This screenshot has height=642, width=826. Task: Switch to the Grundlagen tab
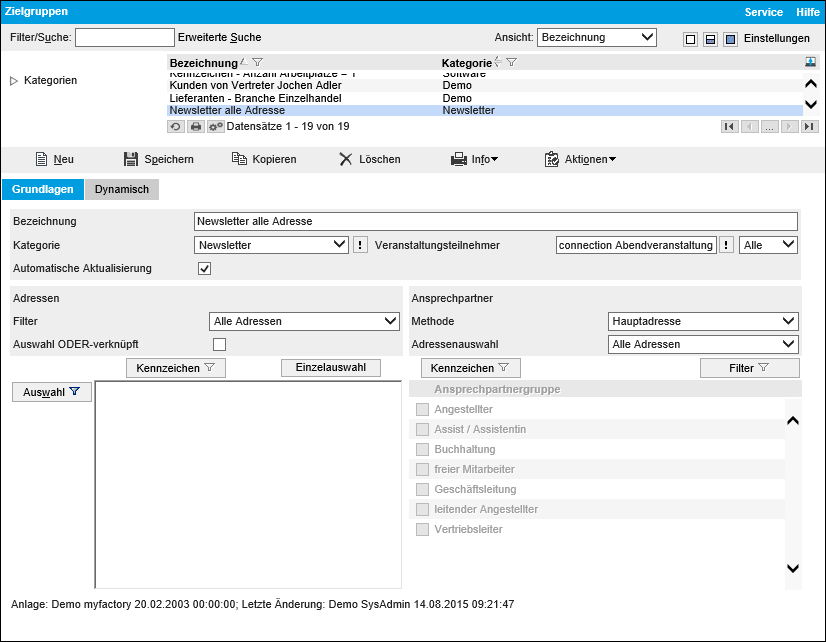[43, 190]
